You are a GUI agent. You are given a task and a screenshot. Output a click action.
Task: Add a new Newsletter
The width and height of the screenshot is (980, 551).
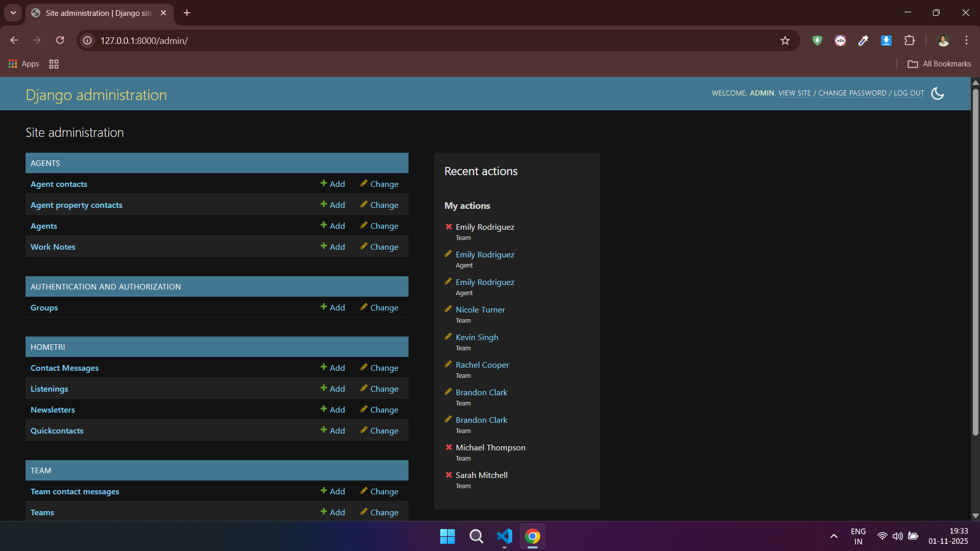[332, 410]
